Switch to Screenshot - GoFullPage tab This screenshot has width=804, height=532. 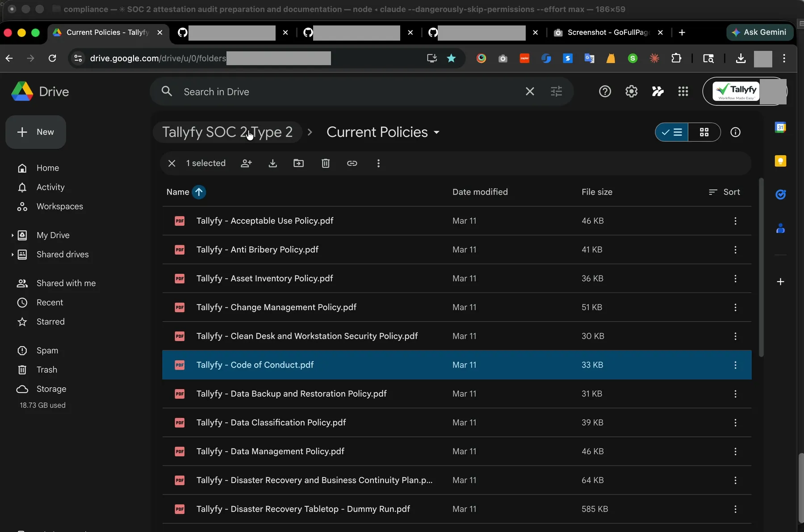point(607,33)
